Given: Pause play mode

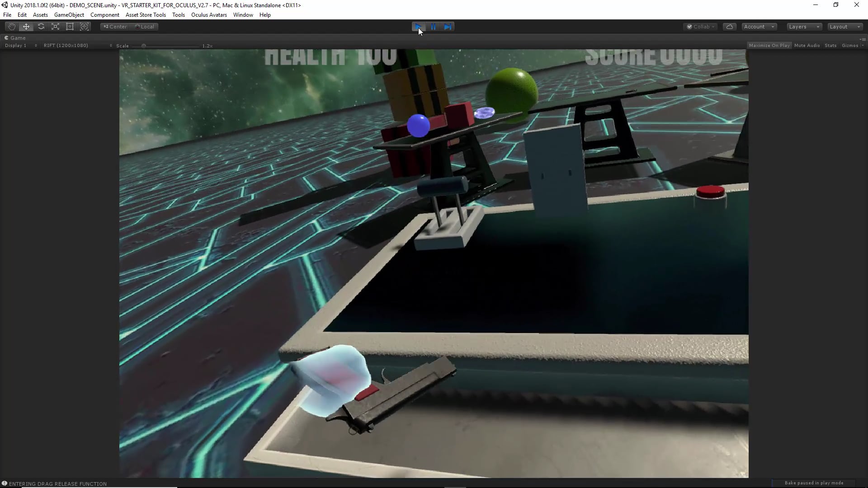Looking at the screenshot, I should tap(433, 27).
